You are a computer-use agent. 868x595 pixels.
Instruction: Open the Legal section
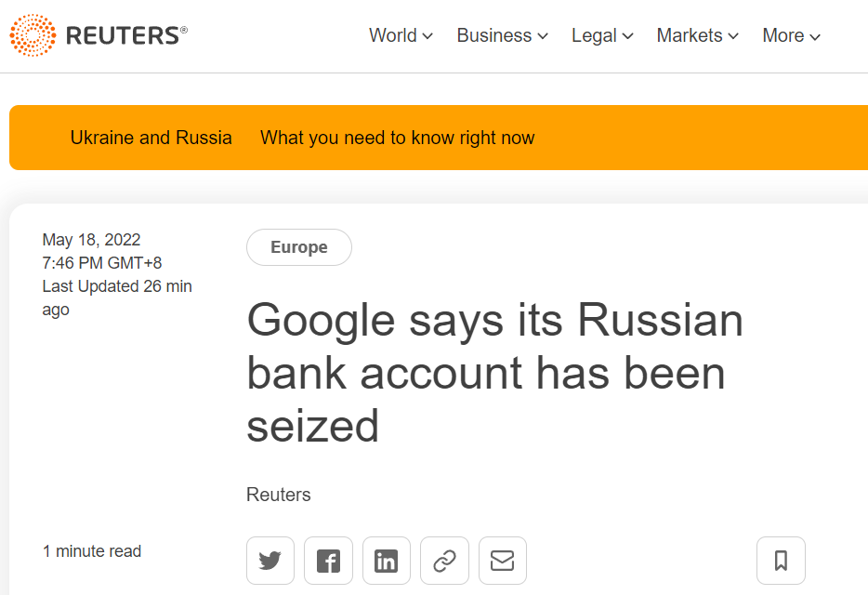click(594, 35)
